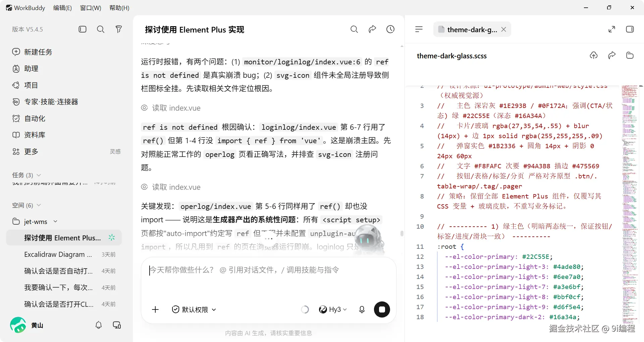
Task: Collapse the 空间 (6) section
Action: pyautogui.click(x=26, y=205)
